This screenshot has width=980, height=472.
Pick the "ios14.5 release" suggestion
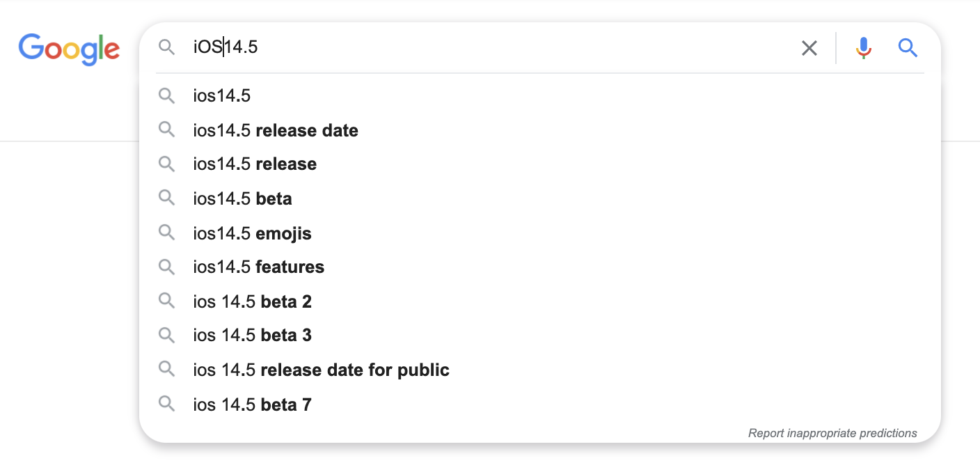[x=255, y=164]
